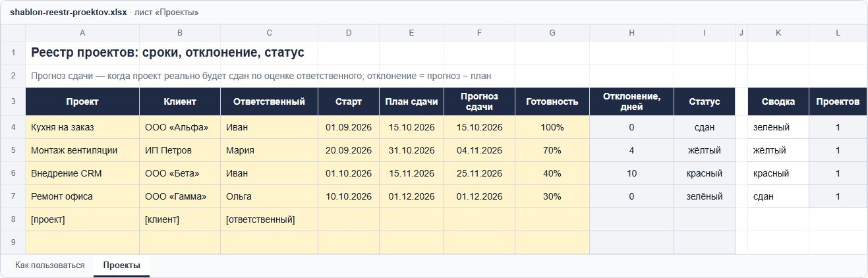Select the placeholder cell «[клиент]»
The width and height of the screenshot is (868, 278).
pos(180,219)
